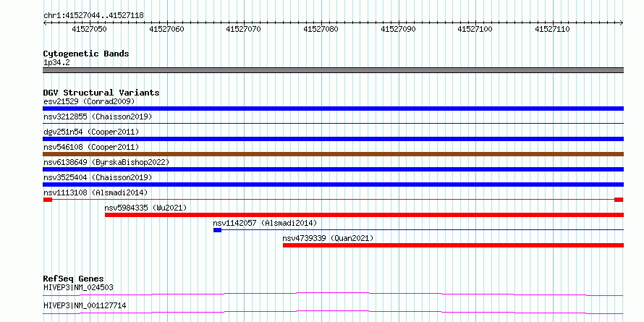Select the nsv3525404 blue variant bar
644x322 pixels.
[333, 185]
